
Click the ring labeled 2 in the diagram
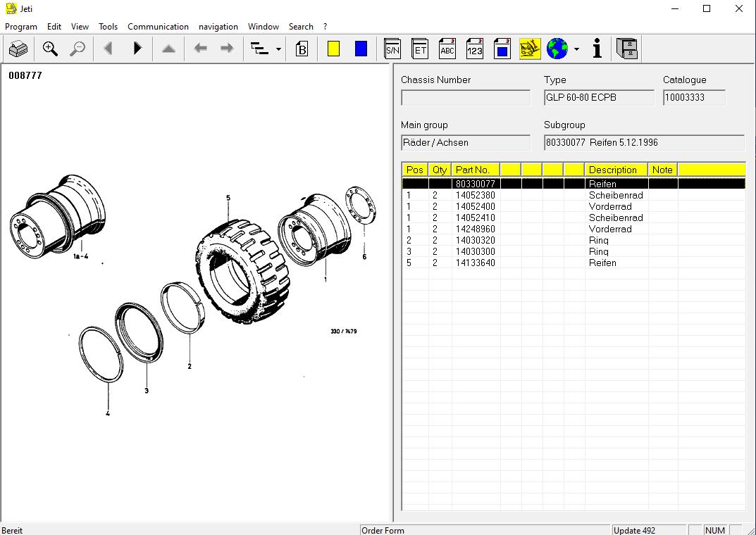tap(182, 308)
